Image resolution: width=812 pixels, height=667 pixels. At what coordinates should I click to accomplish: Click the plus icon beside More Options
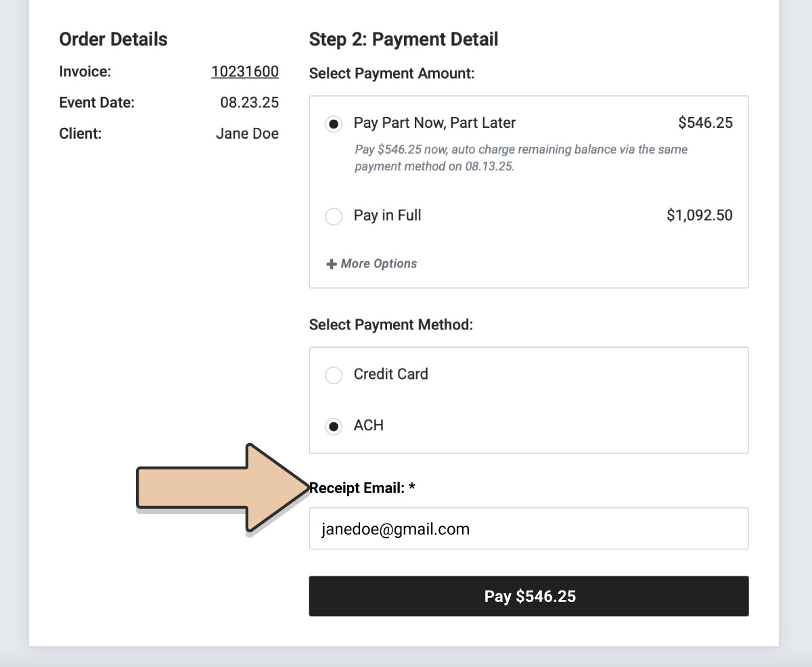(332, 264)
